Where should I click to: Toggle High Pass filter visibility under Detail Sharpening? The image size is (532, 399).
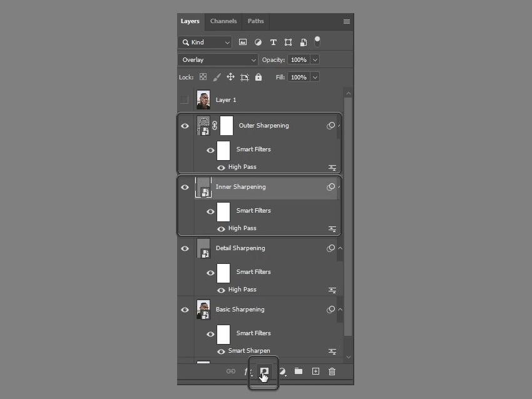pos(221,290)
